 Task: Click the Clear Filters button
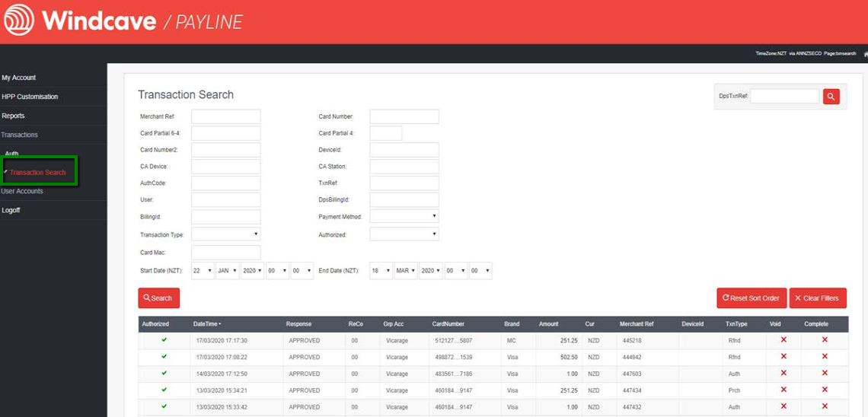[x=818, y=298]
